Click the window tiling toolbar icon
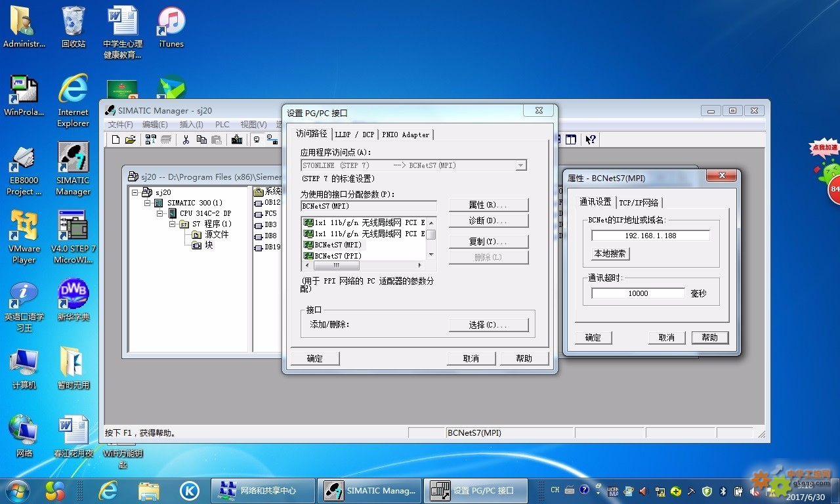This screenshot has height=504, width=840. coord(571,139)
